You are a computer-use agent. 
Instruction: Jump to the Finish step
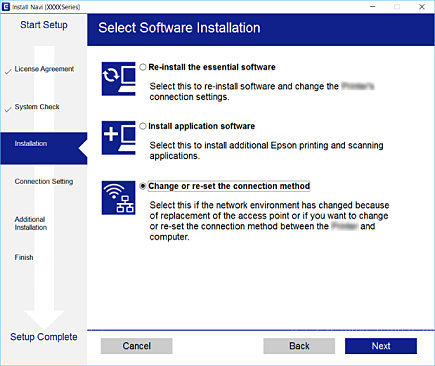[x=24, y=257]
